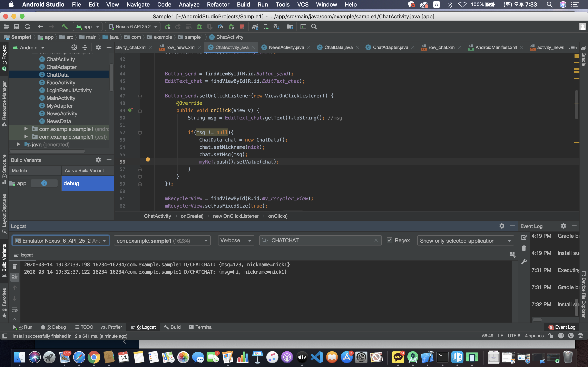The image size is (588, 367).
Task: Sync project with Gradle files
Action: point(255,27)
